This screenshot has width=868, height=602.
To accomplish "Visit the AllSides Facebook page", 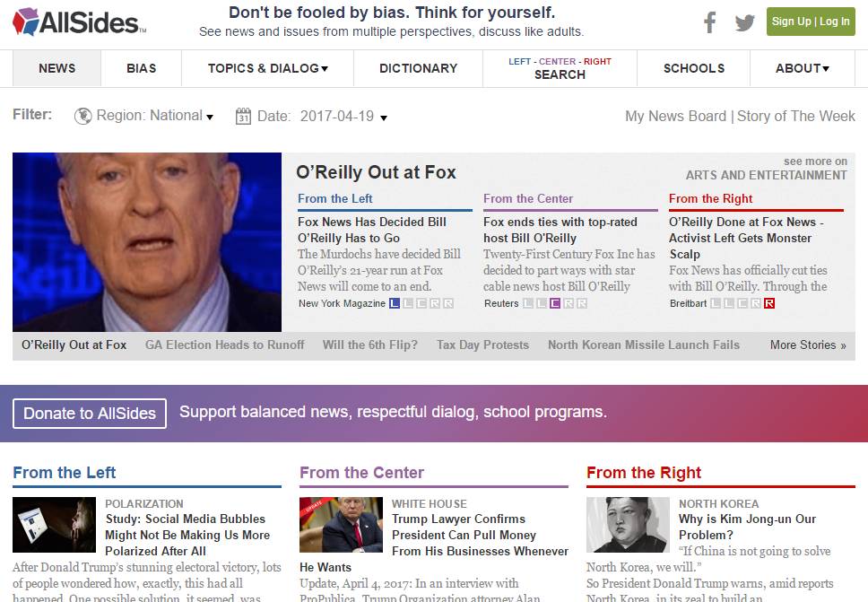I will click(x=709, y=22).
